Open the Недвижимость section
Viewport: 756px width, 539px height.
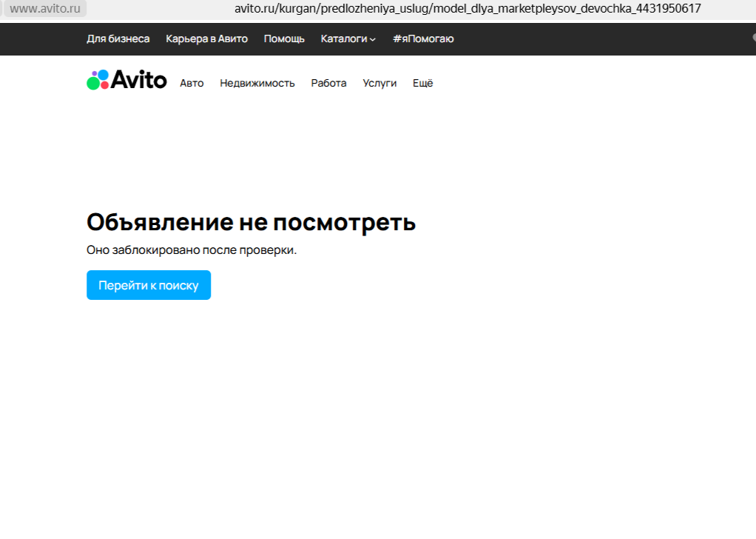point(257,83)
